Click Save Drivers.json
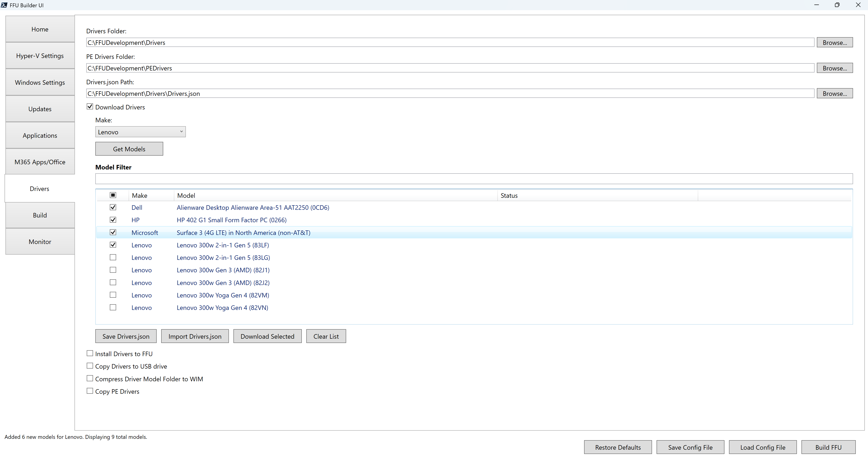Image resolution: width=868 pixels, height=466 pixels. point(126,336)
